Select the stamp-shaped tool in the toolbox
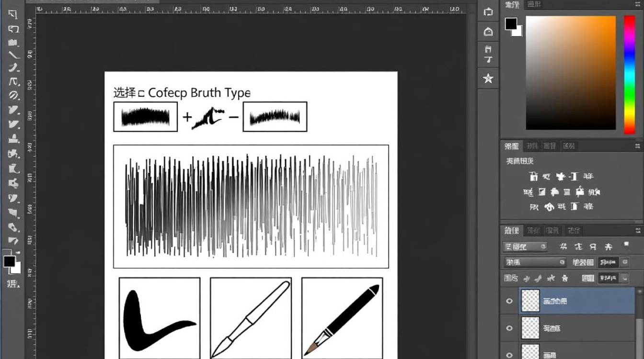Image resolution: width=644 pixels, height=359 pixels. pos(13,139)
